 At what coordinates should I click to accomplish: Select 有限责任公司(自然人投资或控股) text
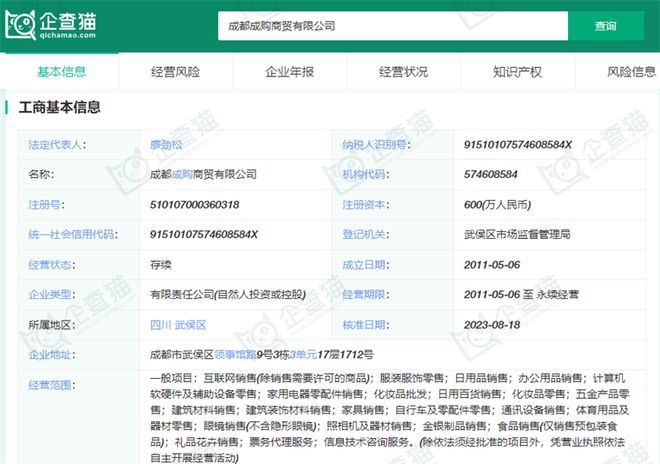click(228, 294)
